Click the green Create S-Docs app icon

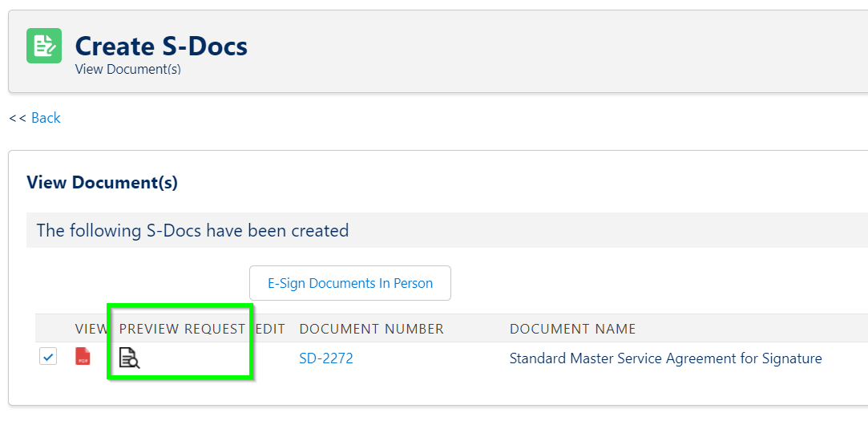[x=44, y=46]
